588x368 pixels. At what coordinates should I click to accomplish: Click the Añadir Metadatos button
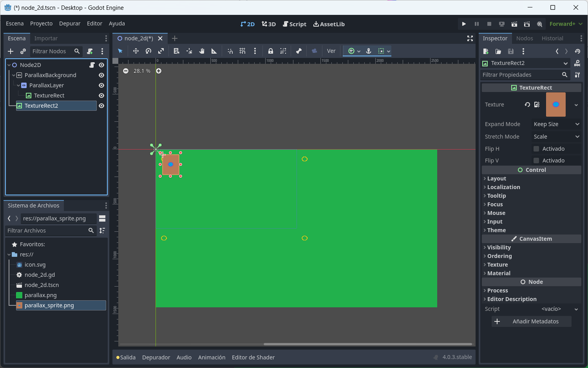pyautogui.click(x=531, y=321)
